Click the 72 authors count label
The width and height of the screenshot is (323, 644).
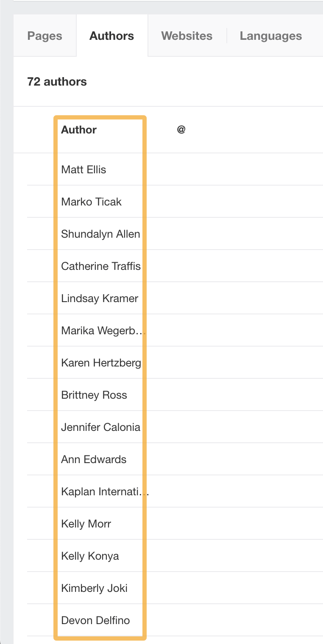57,81
